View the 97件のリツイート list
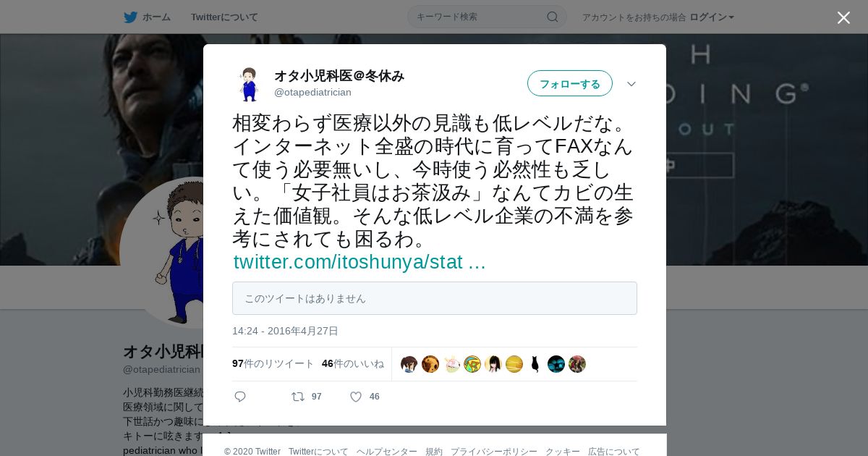Image resolution: width=868 pixels, height=456 pixels. 273,363
